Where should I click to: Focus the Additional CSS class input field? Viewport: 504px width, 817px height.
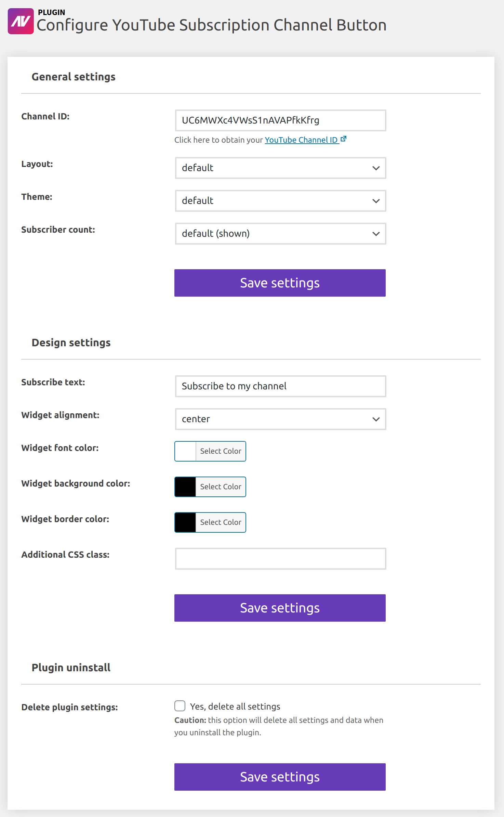pos(280,559)
